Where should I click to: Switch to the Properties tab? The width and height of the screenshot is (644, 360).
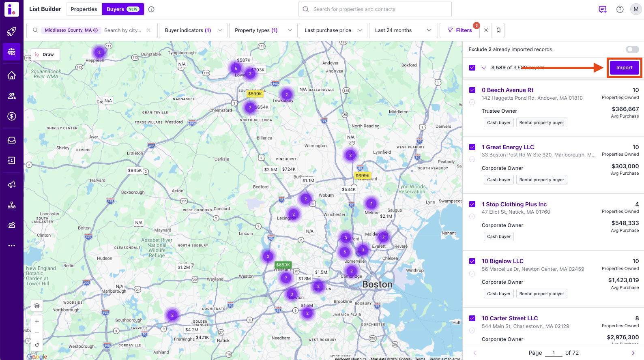(x=84, y=9)
